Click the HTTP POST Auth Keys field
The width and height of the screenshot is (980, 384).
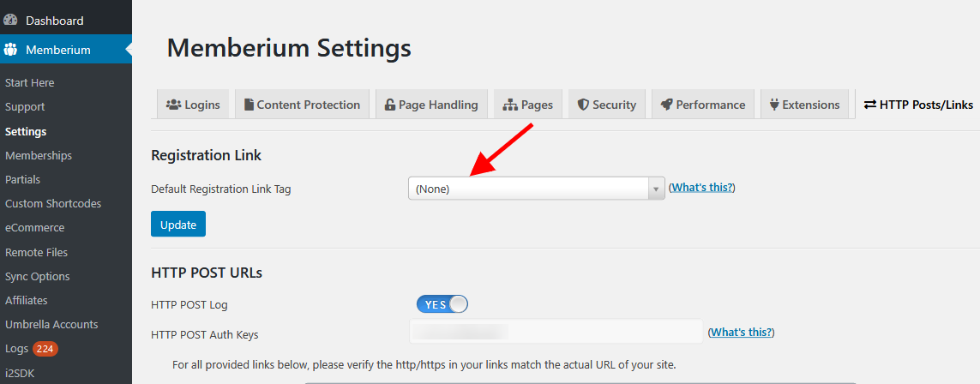tap(556, 332)
